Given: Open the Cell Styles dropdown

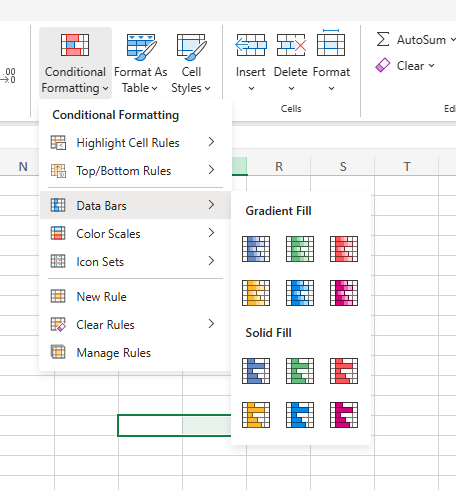Looking at the screenshot, I should tap(191, 63).
